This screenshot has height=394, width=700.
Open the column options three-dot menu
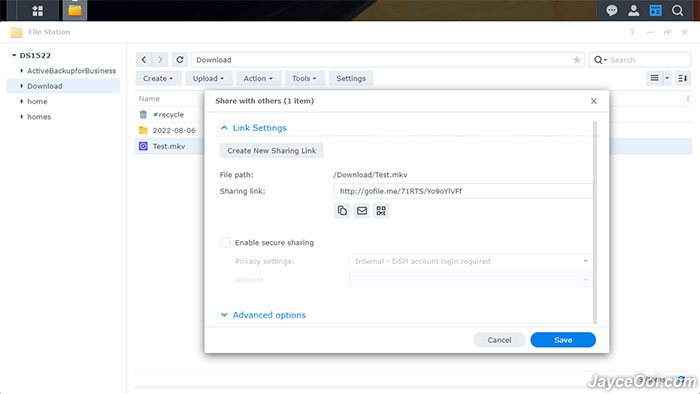(x=688, y=99)
